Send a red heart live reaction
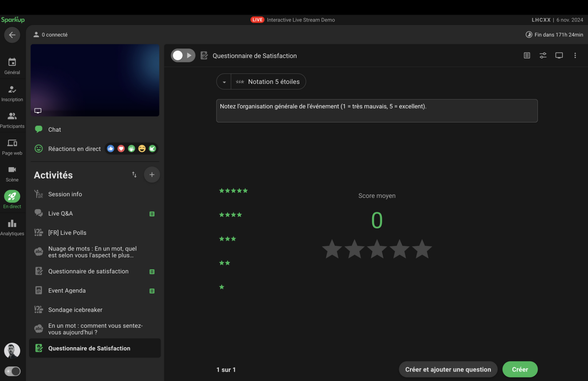Viewport: 588px width, 381px height. [x=121, y=149]
